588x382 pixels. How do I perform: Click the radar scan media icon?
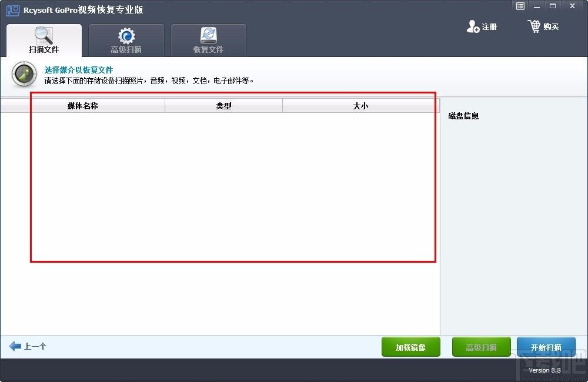[24, 74]
